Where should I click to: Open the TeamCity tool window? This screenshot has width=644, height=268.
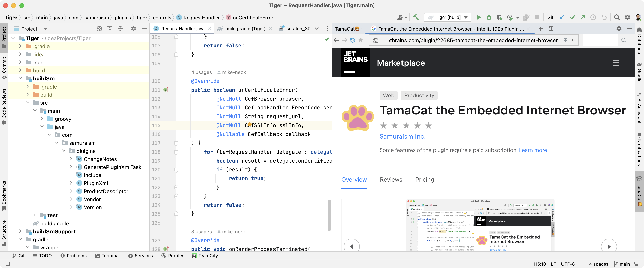click(x=205, y=255)
